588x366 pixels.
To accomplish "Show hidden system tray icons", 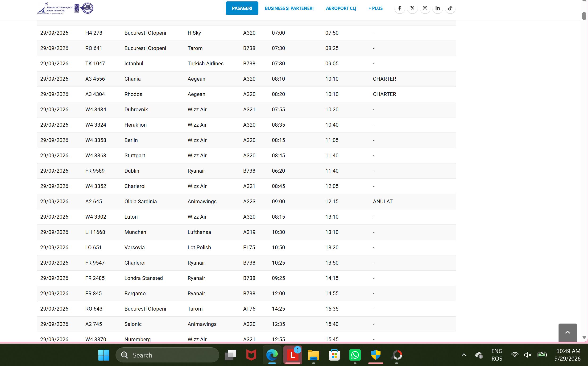I will [464, 355].
